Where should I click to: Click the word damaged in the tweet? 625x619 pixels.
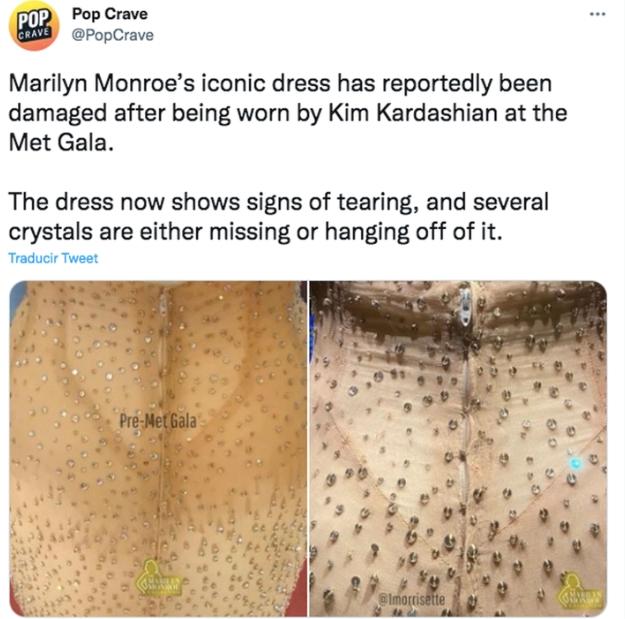(x=58, y=114)
